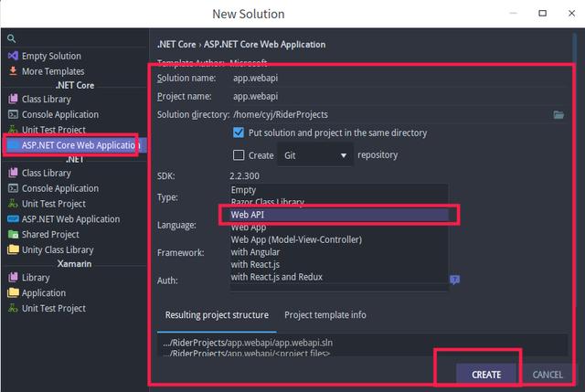Screen dimensions: 585x392
Task: Select the Empty Solution template icon
Action: 13,57
